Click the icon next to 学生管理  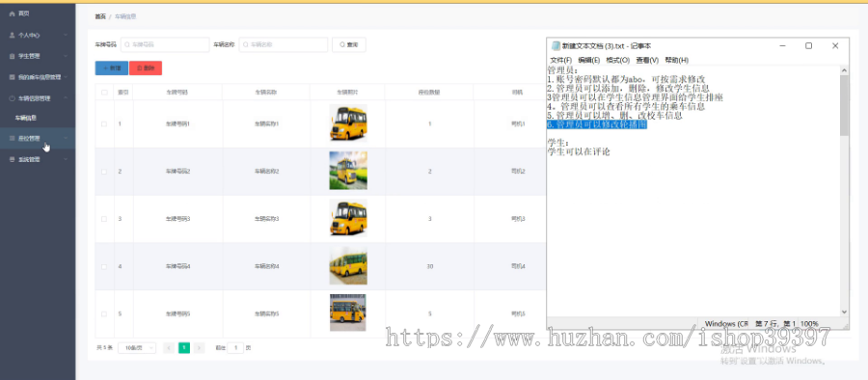pyautogui.click(x=13, y=56)
